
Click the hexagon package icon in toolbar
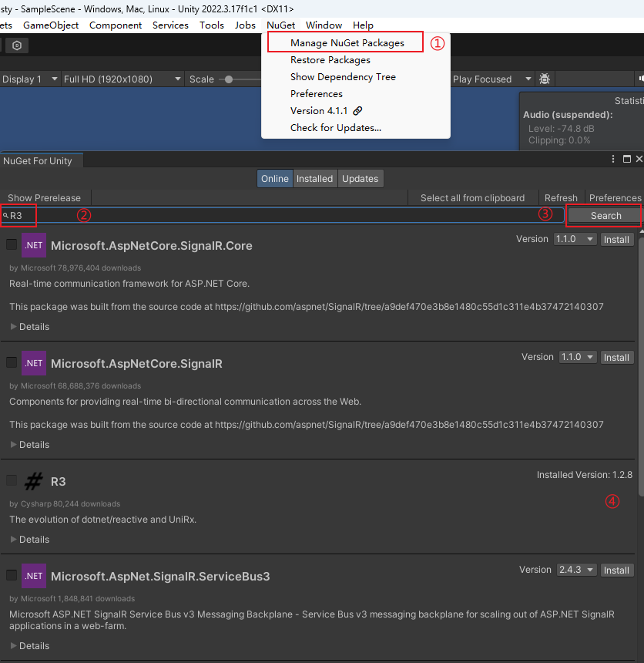(17, 45)
